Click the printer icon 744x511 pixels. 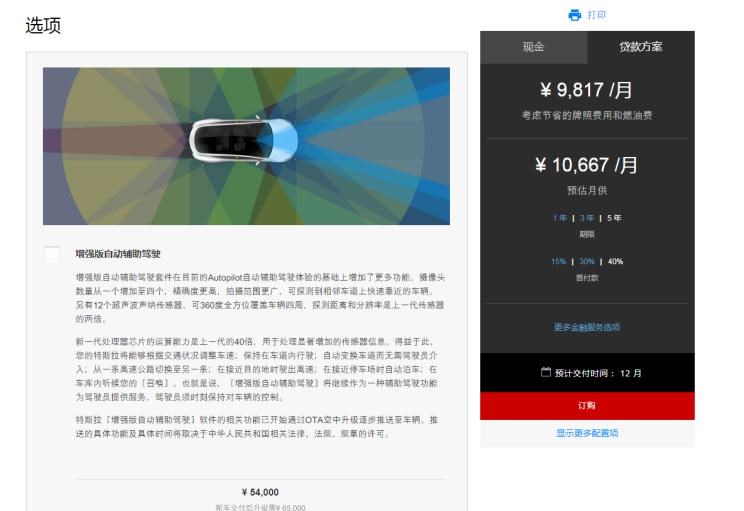[x=575, y=15]
